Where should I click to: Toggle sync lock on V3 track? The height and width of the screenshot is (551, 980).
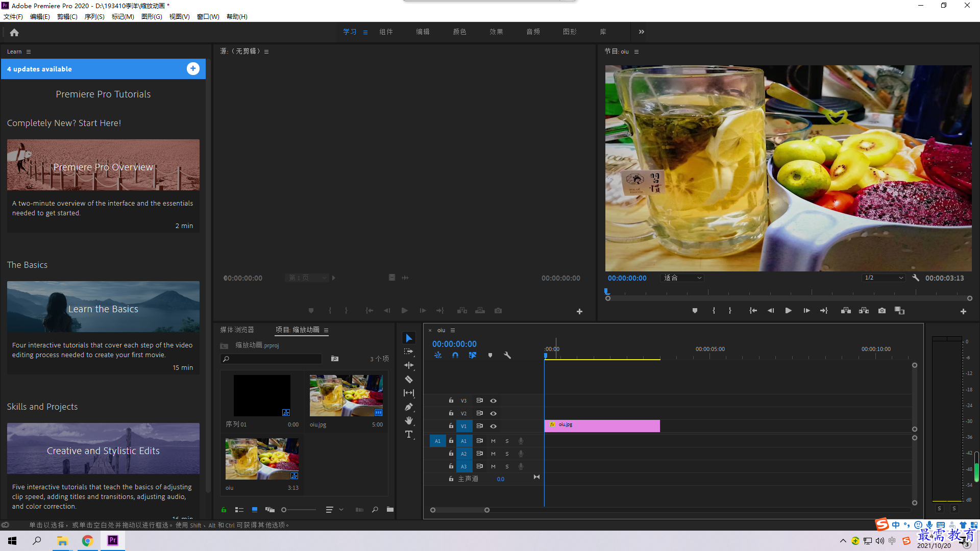479,400
